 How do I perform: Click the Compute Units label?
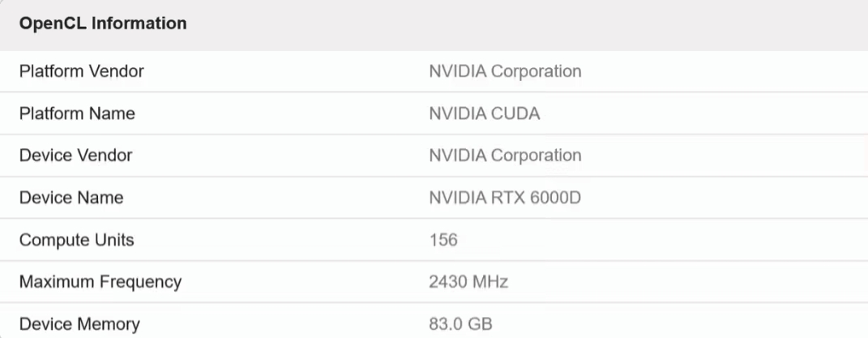(x=77, y=240)
